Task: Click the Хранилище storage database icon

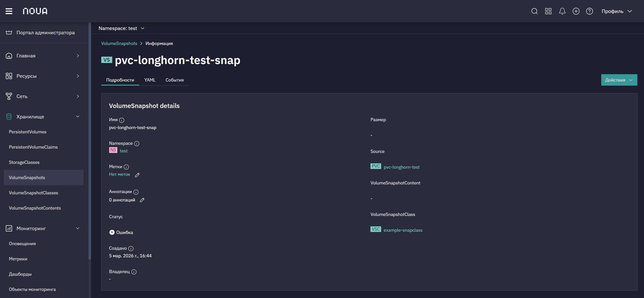Action: click(x=9, y=117)
